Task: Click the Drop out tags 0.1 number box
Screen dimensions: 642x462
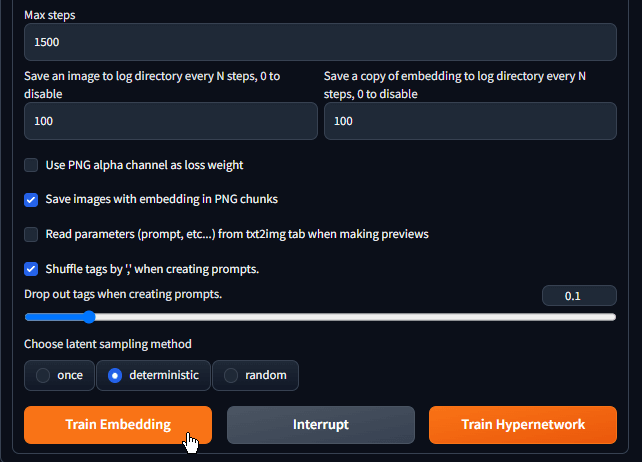Action: coord(579,296)
